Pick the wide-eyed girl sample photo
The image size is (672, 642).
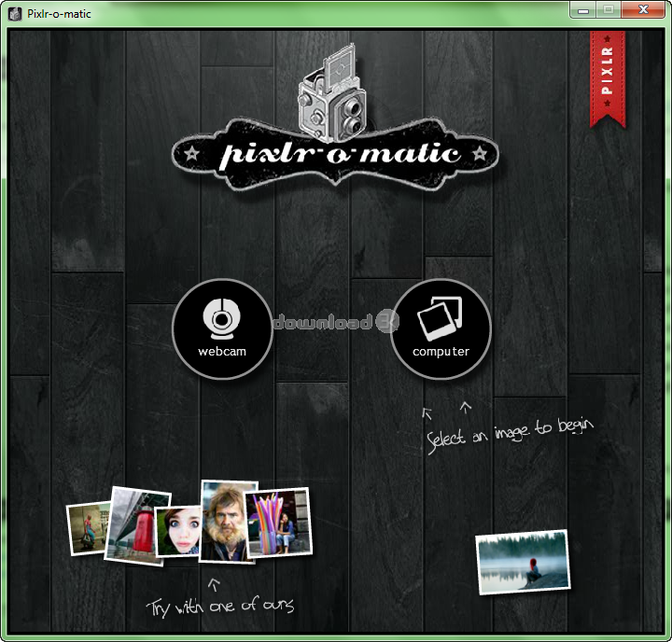click(178, 532)
